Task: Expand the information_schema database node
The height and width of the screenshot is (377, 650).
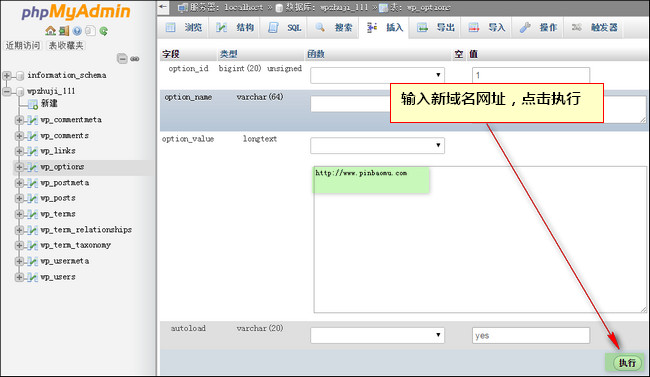Action: (x=7, y=75)
